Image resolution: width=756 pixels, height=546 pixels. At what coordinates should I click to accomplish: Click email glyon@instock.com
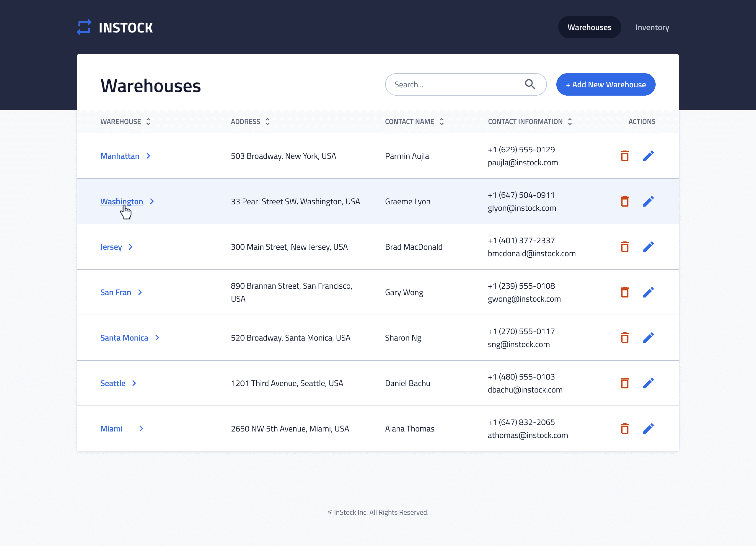tap(522, 208)
